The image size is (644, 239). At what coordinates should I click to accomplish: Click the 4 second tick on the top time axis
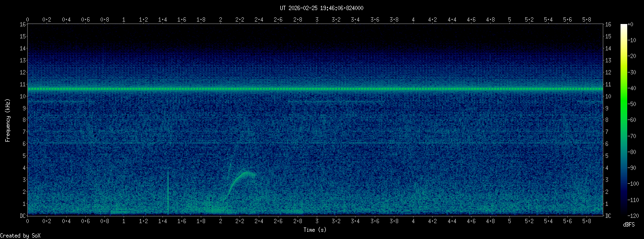tap(413, 20)
